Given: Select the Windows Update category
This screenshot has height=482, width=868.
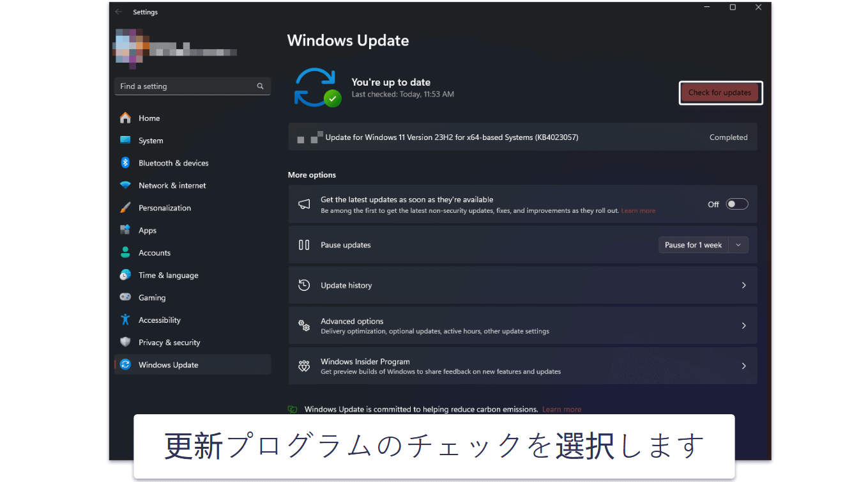Looking at the screenshot, I should click(192, 364).
